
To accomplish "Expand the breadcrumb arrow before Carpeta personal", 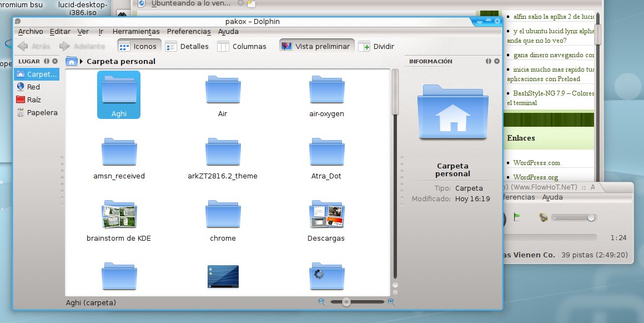I will click(x=81, y=61).
